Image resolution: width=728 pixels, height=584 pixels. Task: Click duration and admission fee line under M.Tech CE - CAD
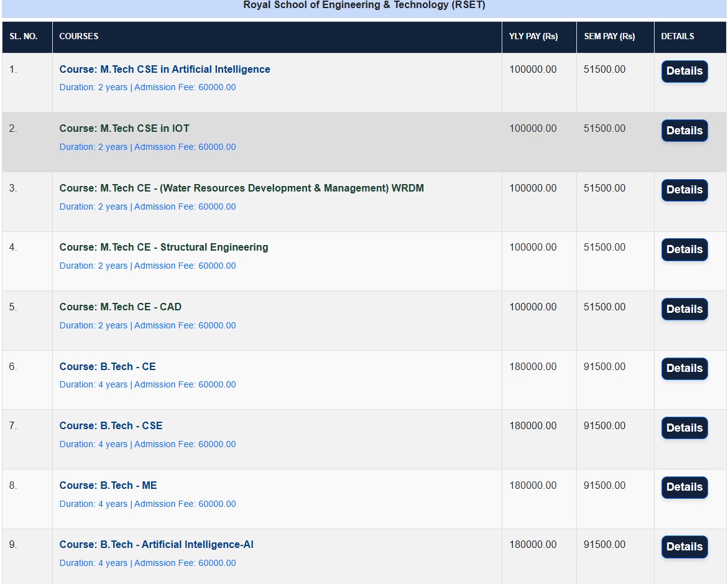147,326
